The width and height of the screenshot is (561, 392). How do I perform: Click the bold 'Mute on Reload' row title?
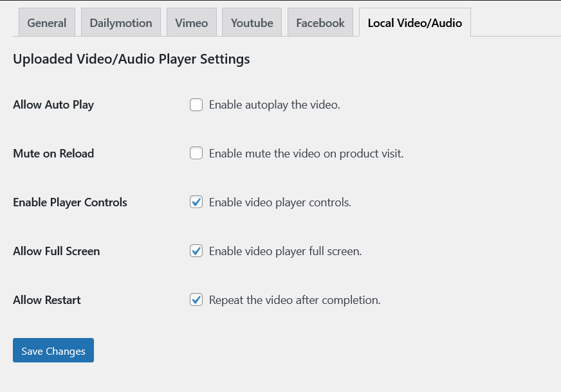tap(53, 154)
